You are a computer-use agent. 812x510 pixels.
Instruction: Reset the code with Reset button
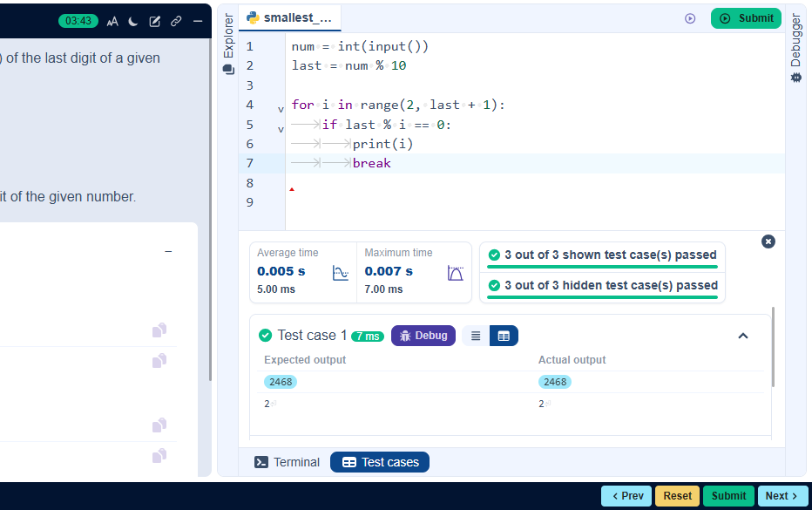coord(677,496)
